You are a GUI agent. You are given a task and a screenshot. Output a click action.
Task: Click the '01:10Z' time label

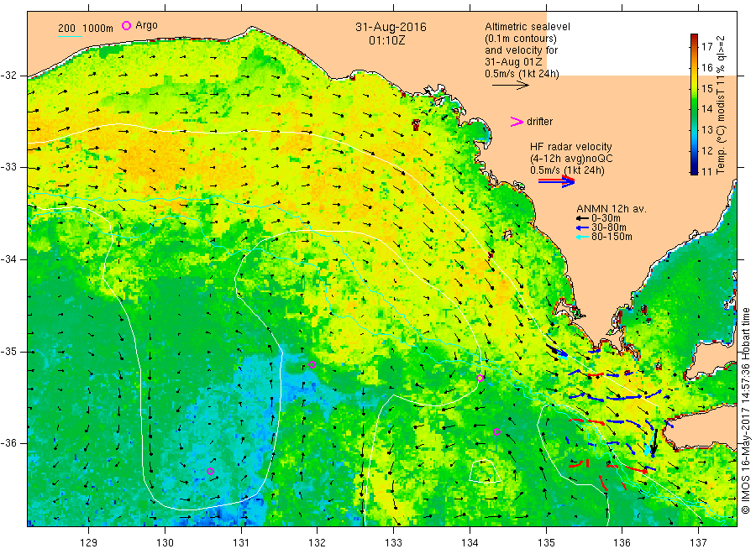pyautogui.click(x=387, y=40)
